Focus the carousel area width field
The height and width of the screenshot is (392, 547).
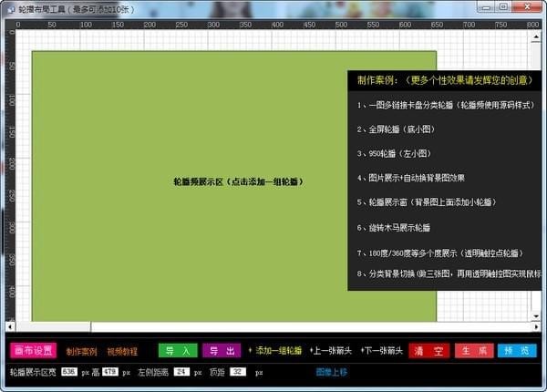(x=69, y=372)
